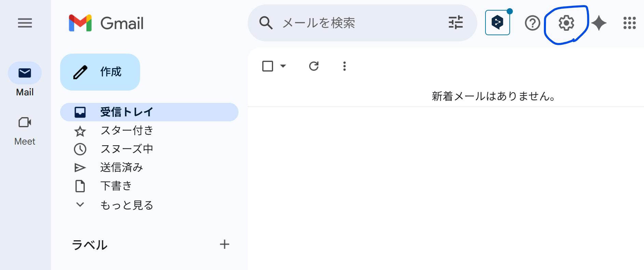
Task: Show search options filter icon
Action: coord(455,23)
